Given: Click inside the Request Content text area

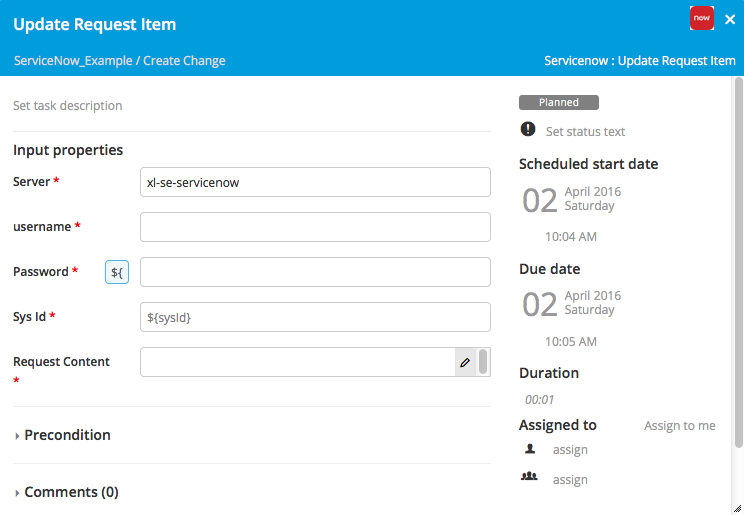Looking at the screenshot, I should coord(298,362).
